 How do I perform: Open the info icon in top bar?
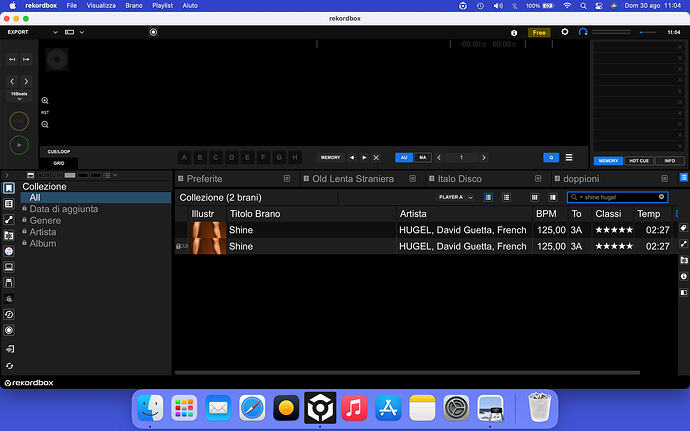pyautogui.click(x=514, y=33)
